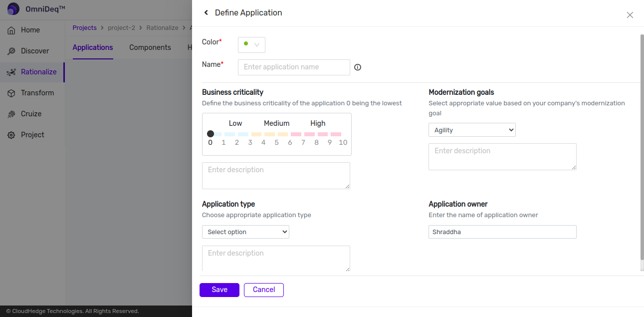Click the OmniDeq logo icon

click(x=13, y=9)
